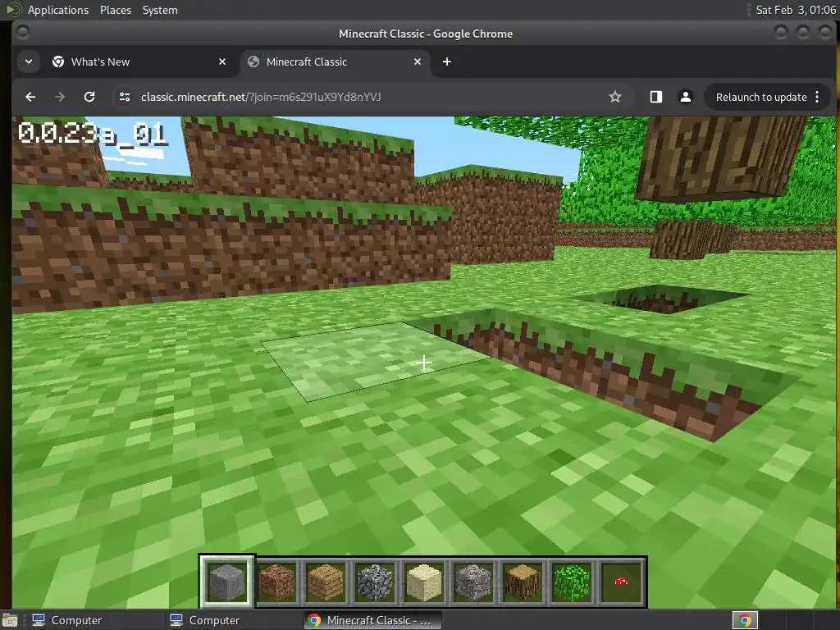Show desktop via bottom-left panel icon
Image resolution: width=840 pixels, height=630 pixels.
pyautogui.click(x=10, y=620)
